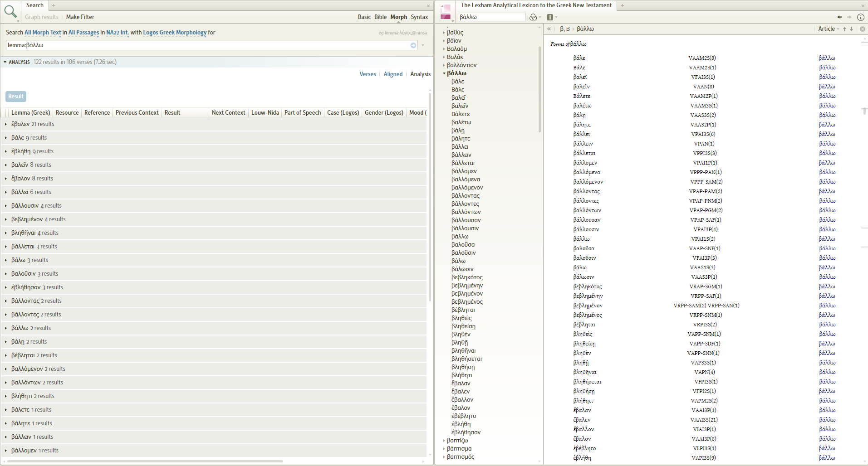This screenshot has height=466, width=868.
Task: Sort by the Louw-Nida column header
Action: (265, 113)
